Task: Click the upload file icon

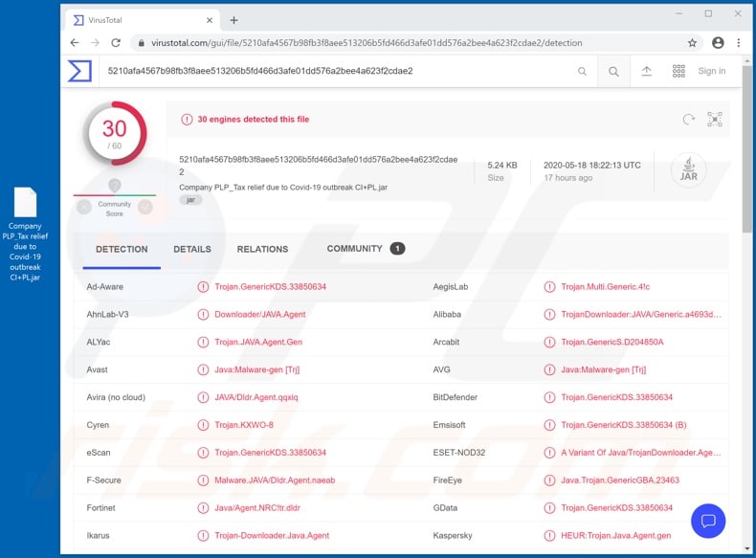Action: [647, 71]
